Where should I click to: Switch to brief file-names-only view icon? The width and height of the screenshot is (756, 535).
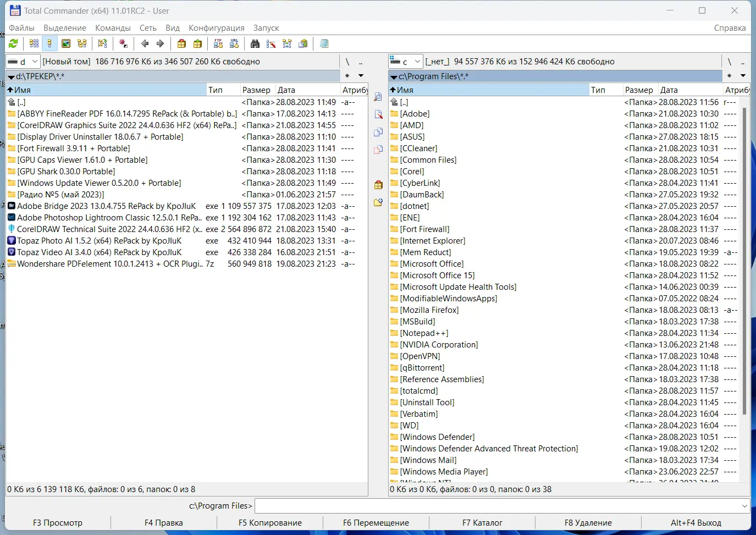34,43
